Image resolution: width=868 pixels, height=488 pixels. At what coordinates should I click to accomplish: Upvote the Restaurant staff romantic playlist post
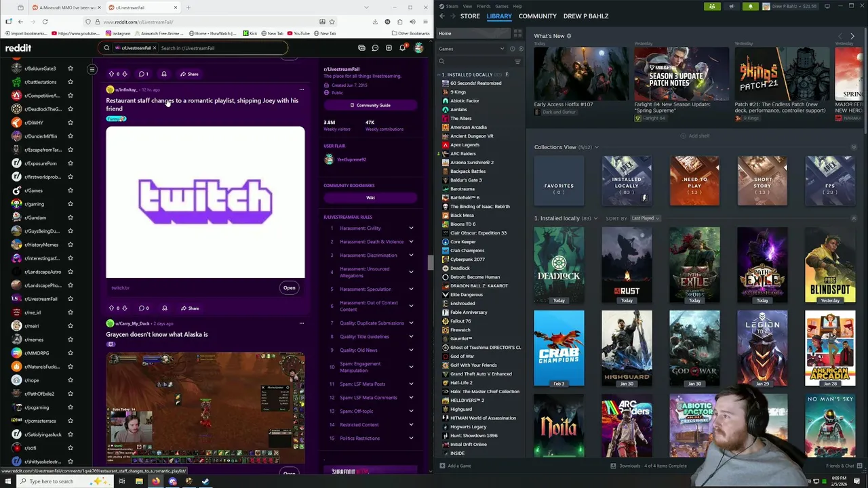(x=111, y=308)
